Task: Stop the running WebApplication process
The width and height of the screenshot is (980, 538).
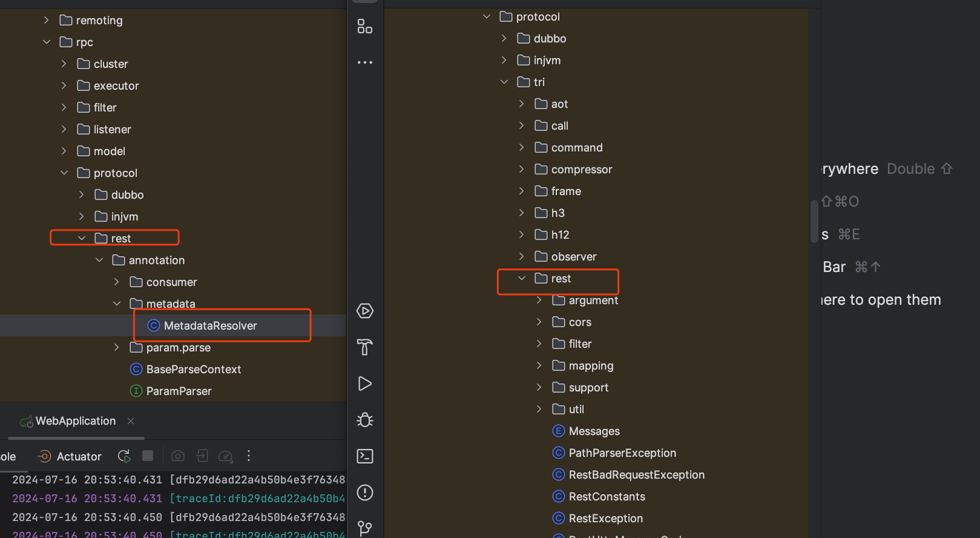Action: pos(148,456)
